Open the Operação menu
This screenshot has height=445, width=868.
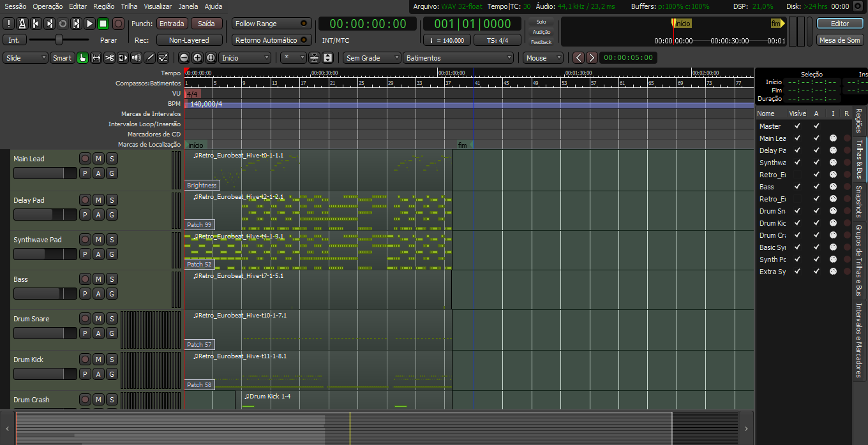click(48, 6)
